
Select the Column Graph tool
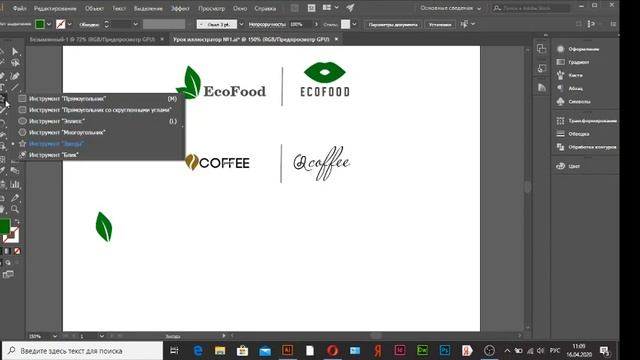(15, 184)
